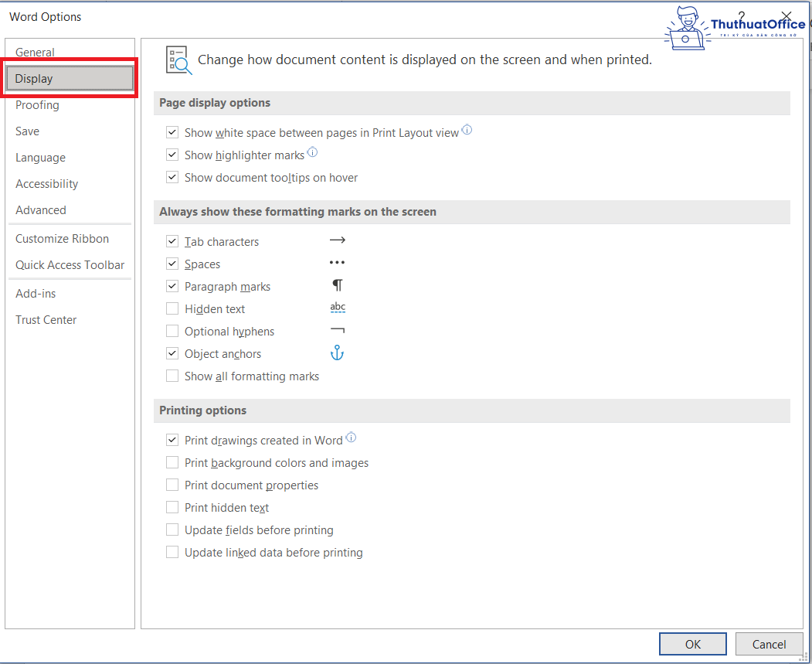Enable Optional hyphens checkbox
812x664 pixels.
(x=172, y=331)
